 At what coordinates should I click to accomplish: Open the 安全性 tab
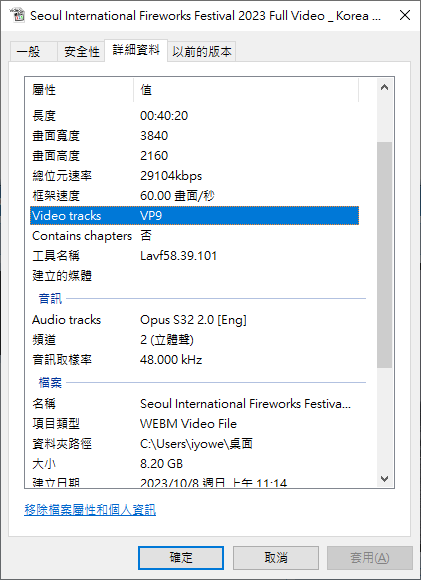tap(81, 51)
